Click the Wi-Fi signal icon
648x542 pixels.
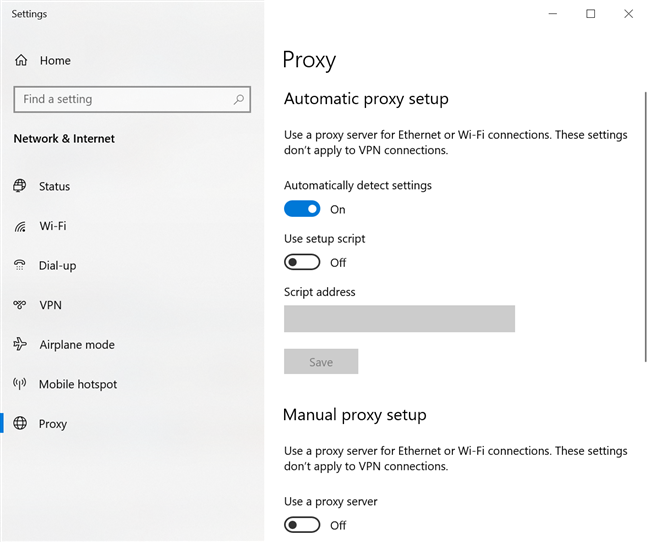click(20, 226)
